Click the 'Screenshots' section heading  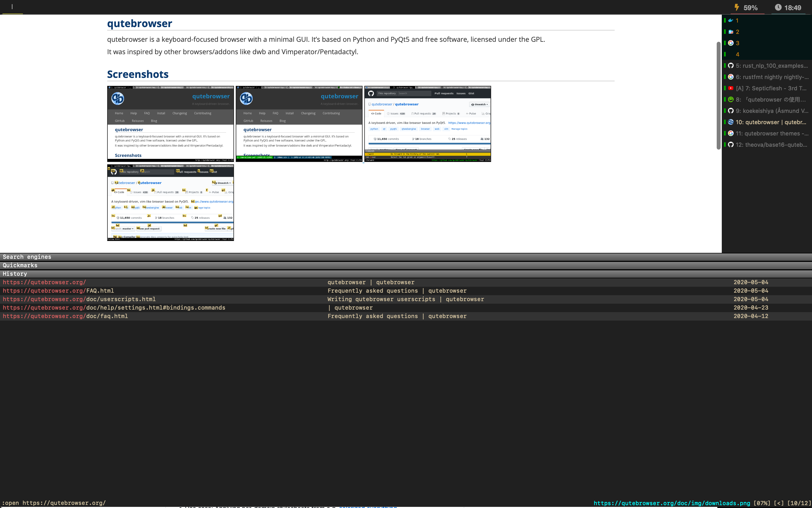pos(138,74)
